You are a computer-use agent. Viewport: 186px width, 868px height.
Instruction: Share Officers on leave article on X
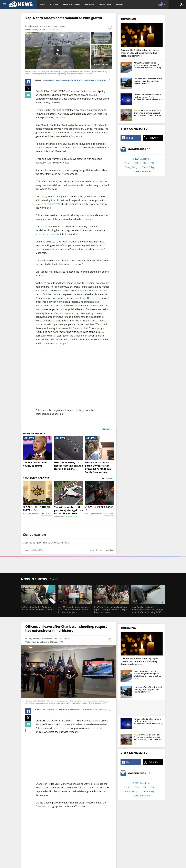[x=28, y=718]
